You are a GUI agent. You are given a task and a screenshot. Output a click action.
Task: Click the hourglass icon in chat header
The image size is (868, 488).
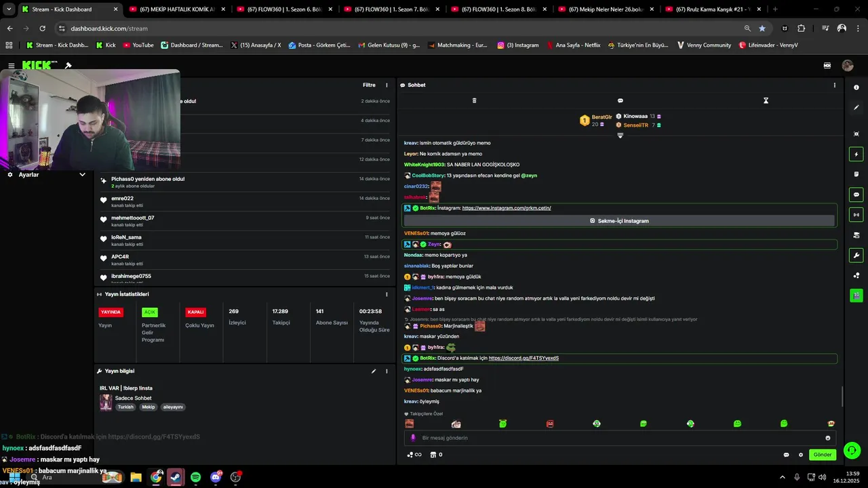(766, 100)
